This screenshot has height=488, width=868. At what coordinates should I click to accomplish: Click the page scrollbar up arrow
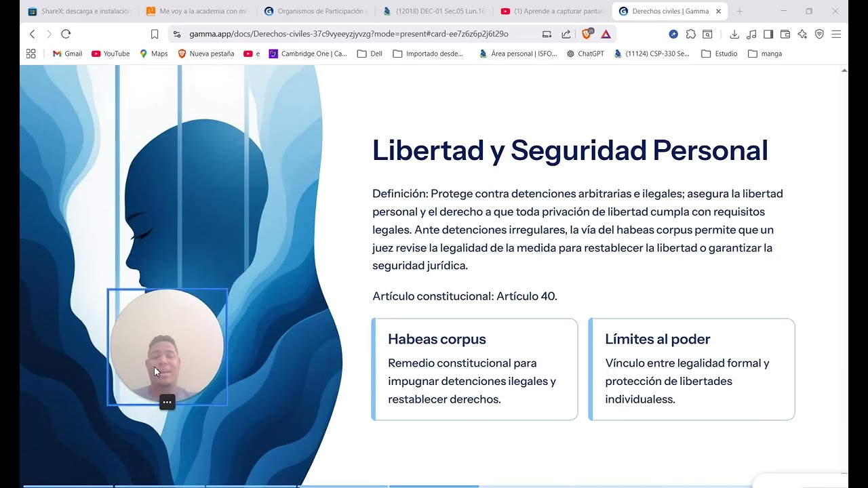coord(844,70)
